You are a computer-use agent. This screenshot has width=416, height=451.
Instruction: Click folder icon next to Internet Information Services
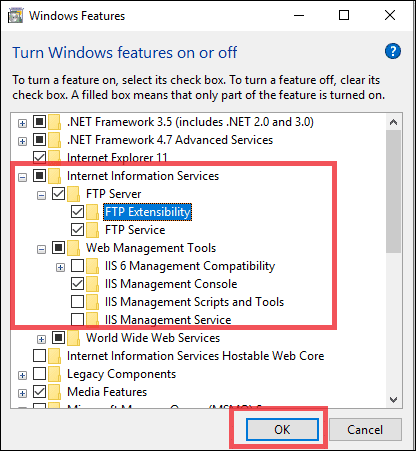pos(55,176)
